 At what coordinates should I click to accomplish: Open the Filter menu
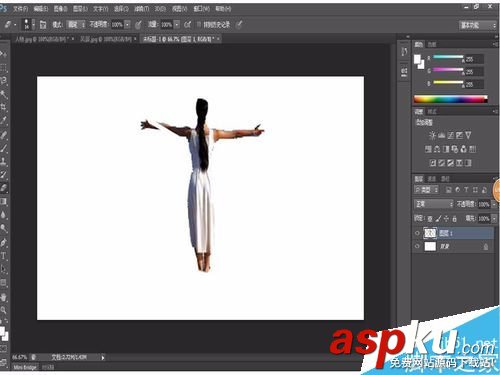click(141, 9)
